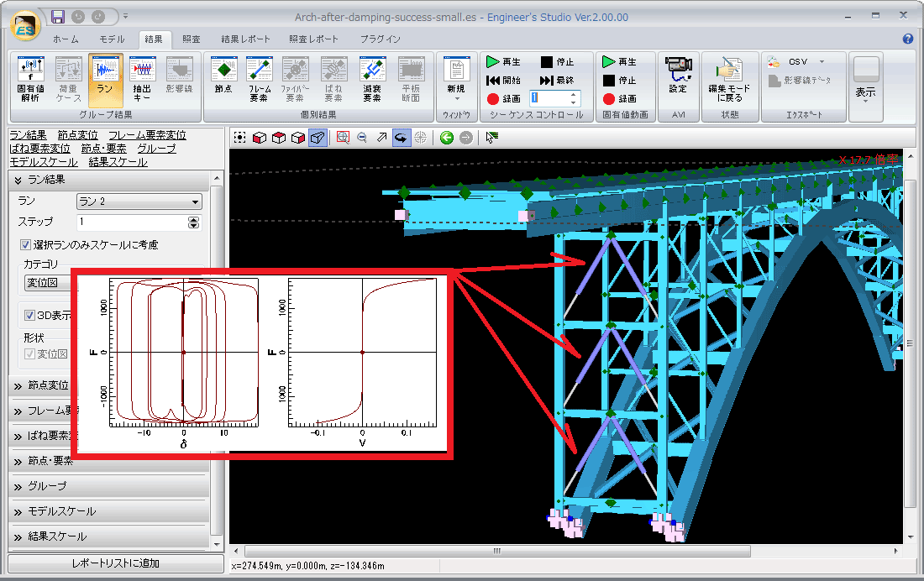Stop the 固有値動画 eigenvalue animation
The image size is (924, 581).
click(x=620, y=80)
